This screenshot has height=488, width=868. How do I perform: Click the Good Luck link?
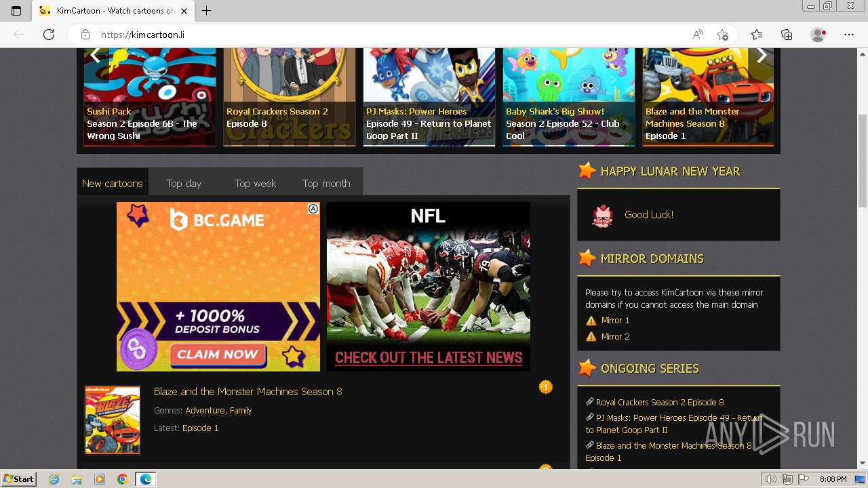(x=649, y=214)
